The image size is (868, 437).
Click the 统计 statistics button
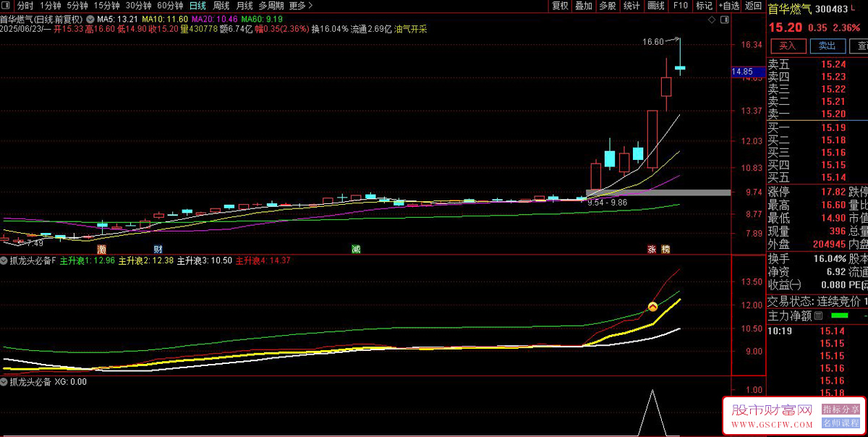[x=631, y=5]
